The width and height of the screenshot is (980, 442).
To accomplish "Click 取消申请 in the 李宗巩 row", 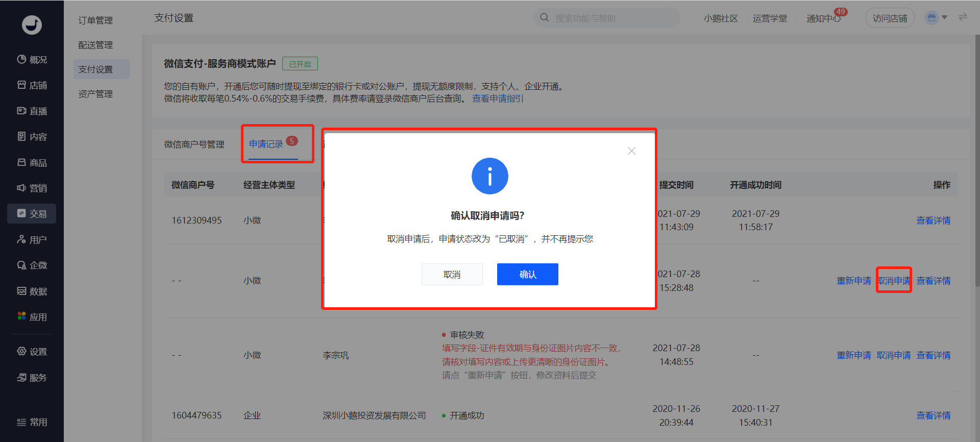I will 894,355.
